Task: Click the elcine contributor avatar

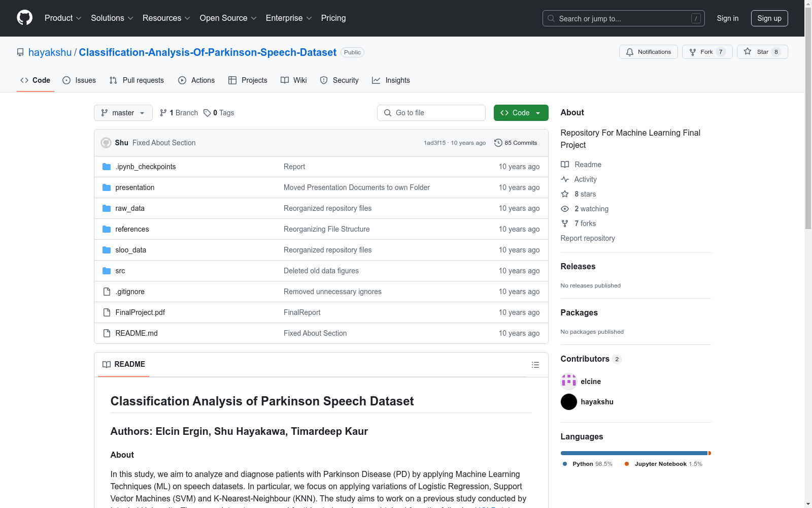Action: pos(569,382)
